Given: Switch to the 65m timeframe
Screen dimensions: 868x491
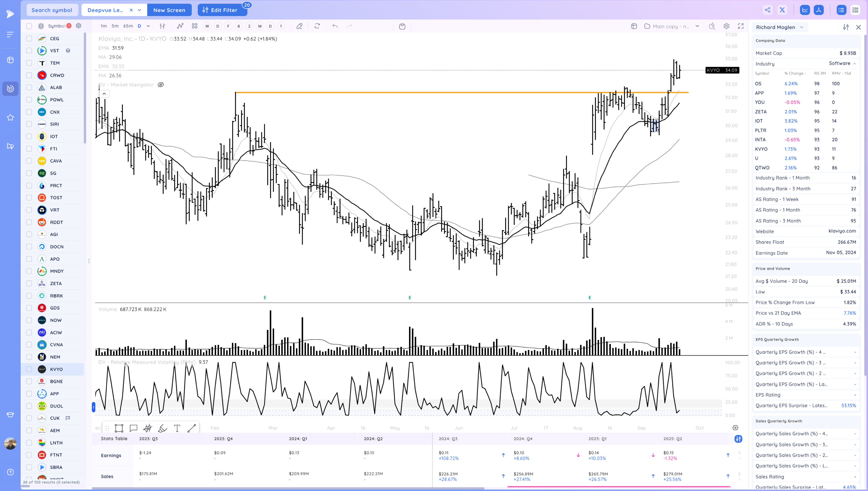Looking at the screenshot, I should click(128, 26).
